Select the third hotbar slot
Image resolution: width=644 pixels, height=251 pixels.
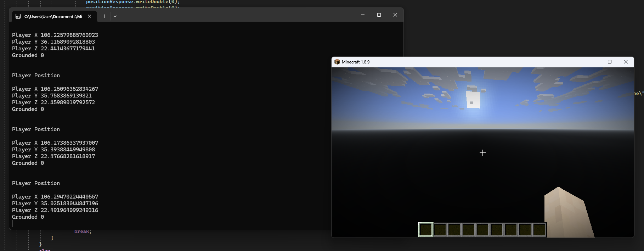point(454,230)
